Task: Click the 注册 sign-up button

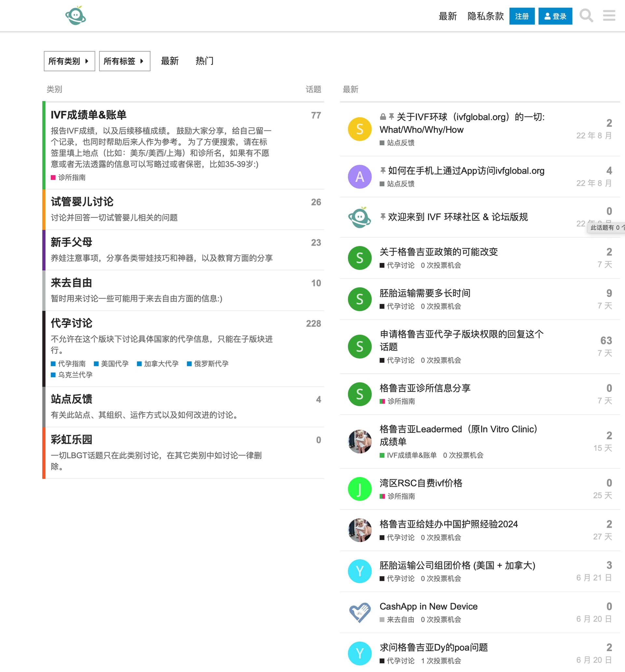Action: [x=521, y=16]
